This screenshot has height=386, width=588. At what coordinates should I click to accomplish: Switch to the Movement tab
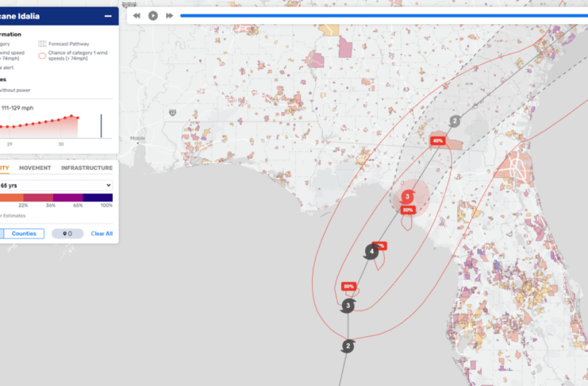(x=35, y=168)
